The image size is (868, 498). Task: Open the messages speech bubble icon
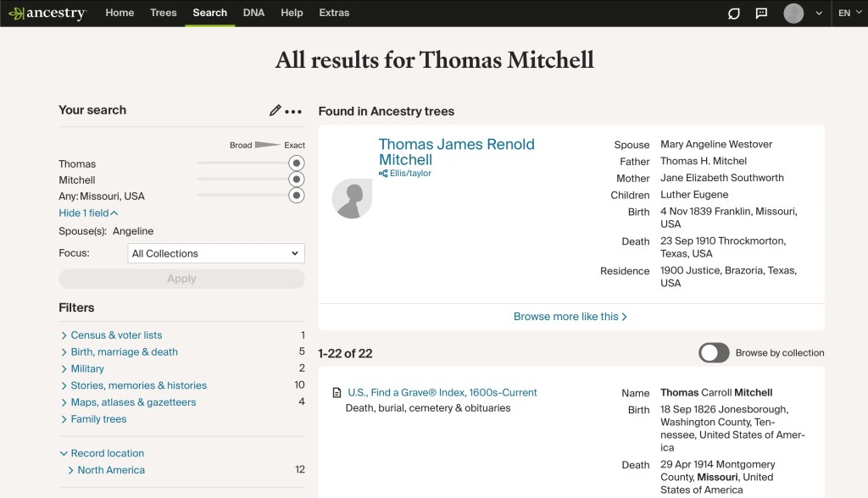pos(761,13)
